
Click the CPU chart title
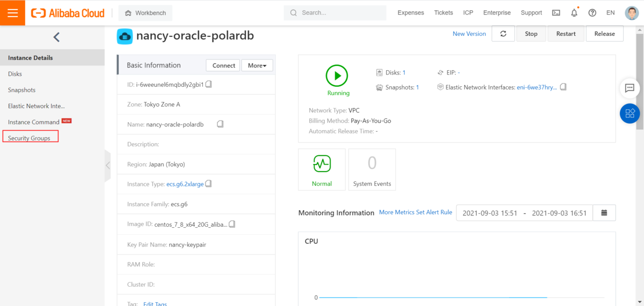pyautogui.click(x=311, y=241)
